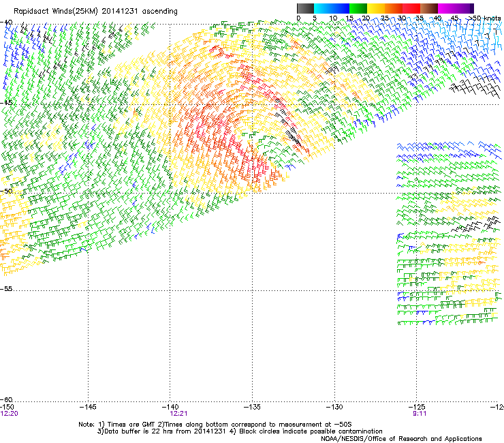Click the 'Data buffer is 22 hrs' note line
The height and width of the screenshot is (443, 504).
tap(240, 431)
